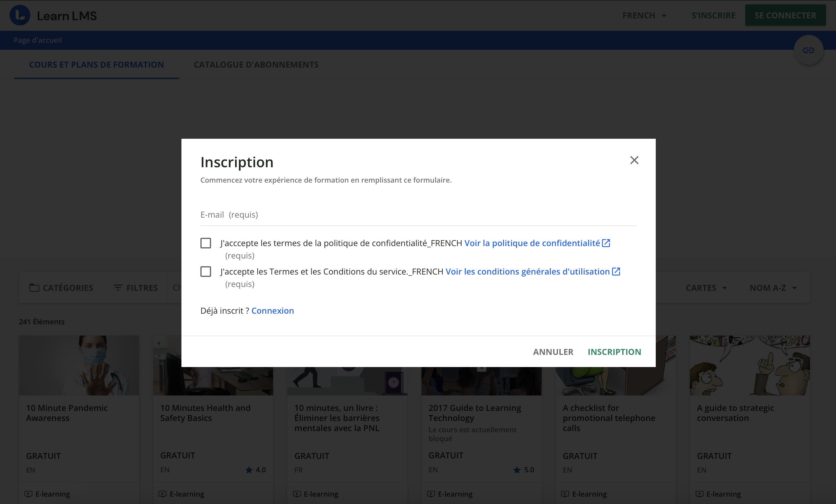Click the Learn LMS logo icon
The height and width of the screenshot is (504, 836).
[x=20, y=15]
